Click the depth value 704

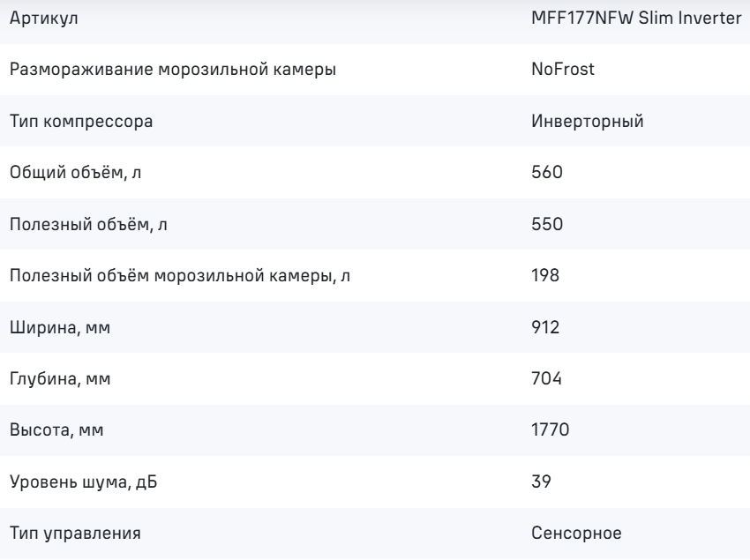pos(546,378)
